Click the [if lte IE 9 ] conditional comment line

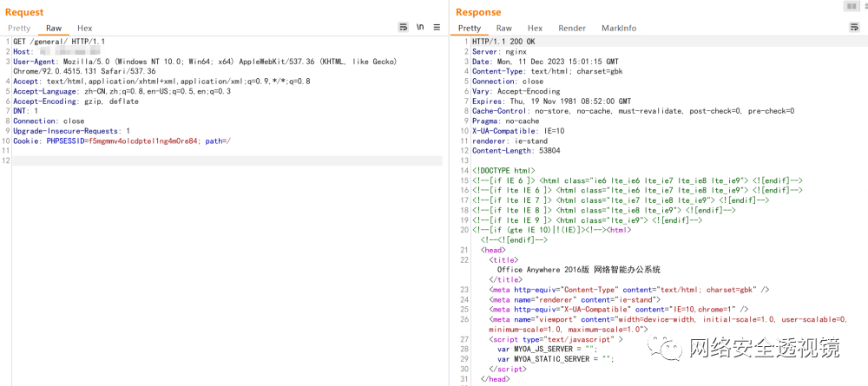588,220
